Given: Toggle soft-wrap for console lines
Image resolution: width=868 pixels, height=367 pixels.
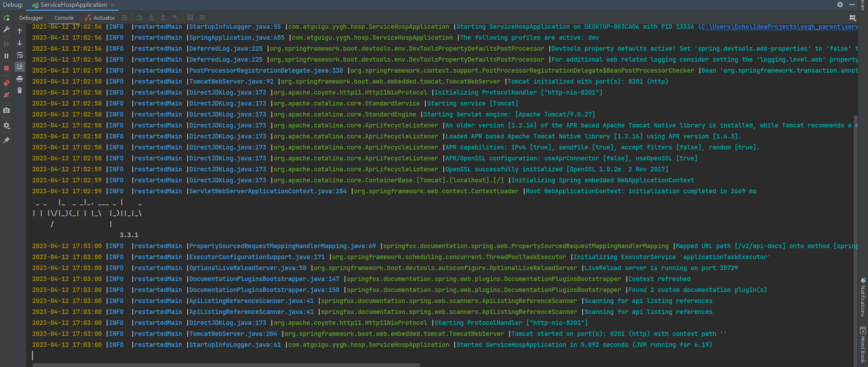Looking at the screenshot, I should pyautogui.click(x=20, y=55).
